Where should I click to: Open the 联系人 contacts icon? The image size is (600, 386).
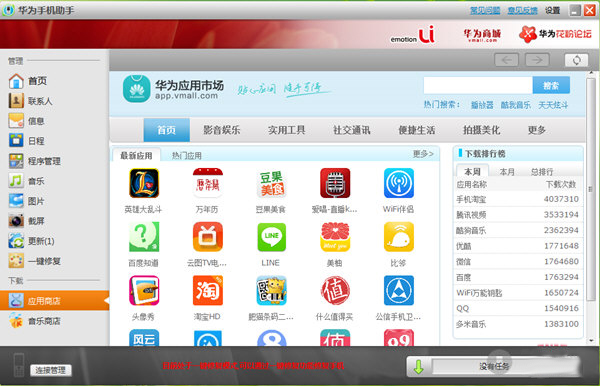pyautogui.click(x=16, y=101)
